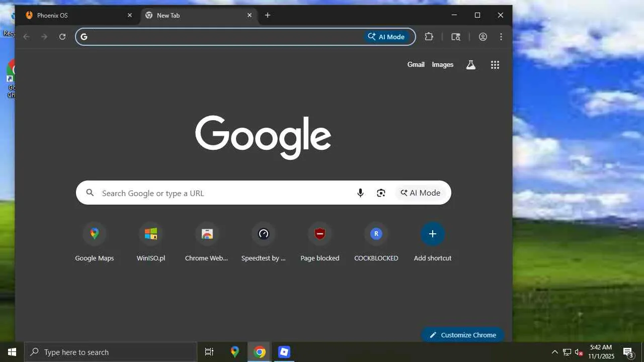
Task: Launch Google Maps from the taskbar
Action: [235, 352]
